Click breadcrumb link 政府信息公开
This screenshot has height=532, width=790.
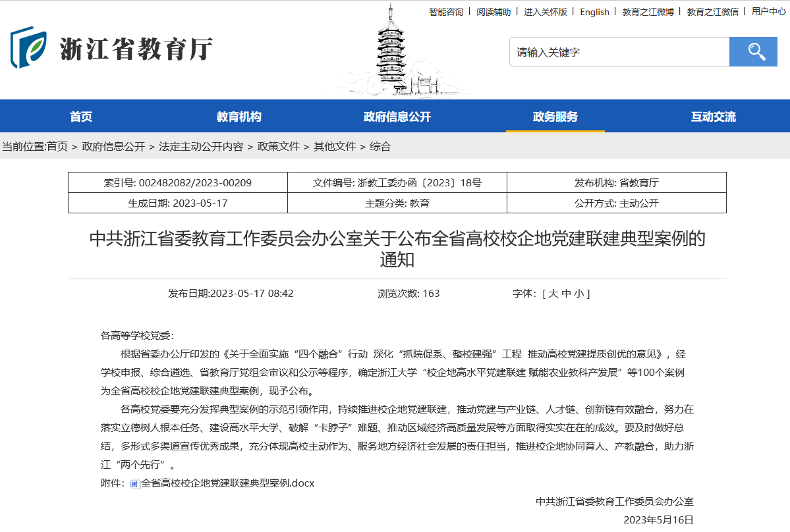tap(113, 146)
